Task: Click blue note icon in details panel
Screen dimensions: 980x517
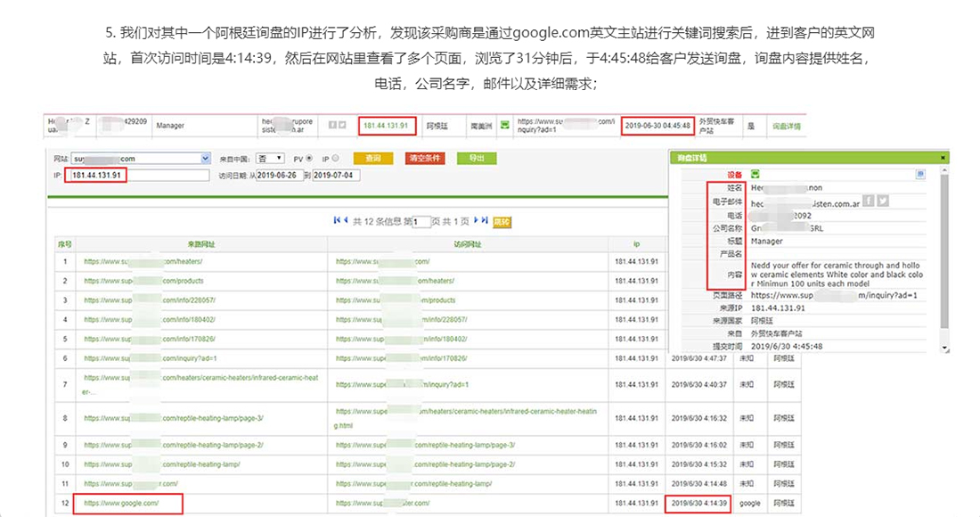Action: tap(920, 175)
